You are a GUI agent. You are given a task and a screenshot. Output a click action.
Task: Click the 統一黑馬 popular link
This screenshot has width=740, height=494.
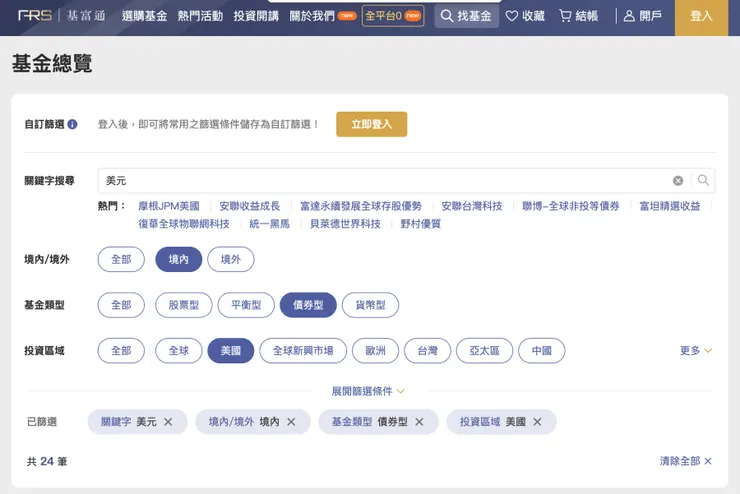pos(269,224)
